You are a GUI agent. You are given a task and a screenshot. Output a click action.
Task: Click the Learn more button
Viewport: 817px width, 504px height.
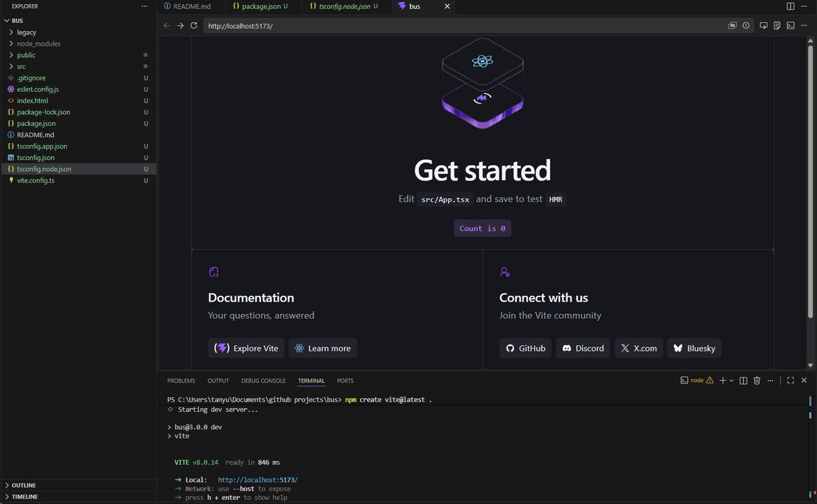coord(322,348)
